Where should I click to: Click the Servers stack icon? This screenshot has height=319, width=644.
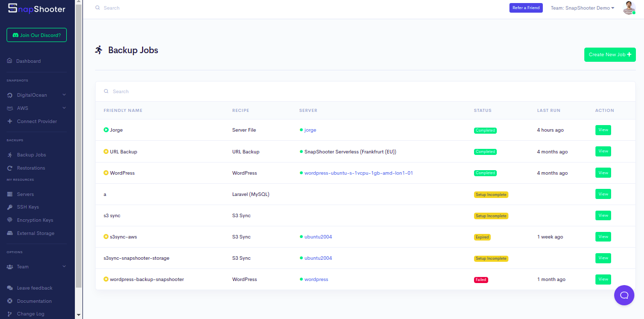click(10, 194)
